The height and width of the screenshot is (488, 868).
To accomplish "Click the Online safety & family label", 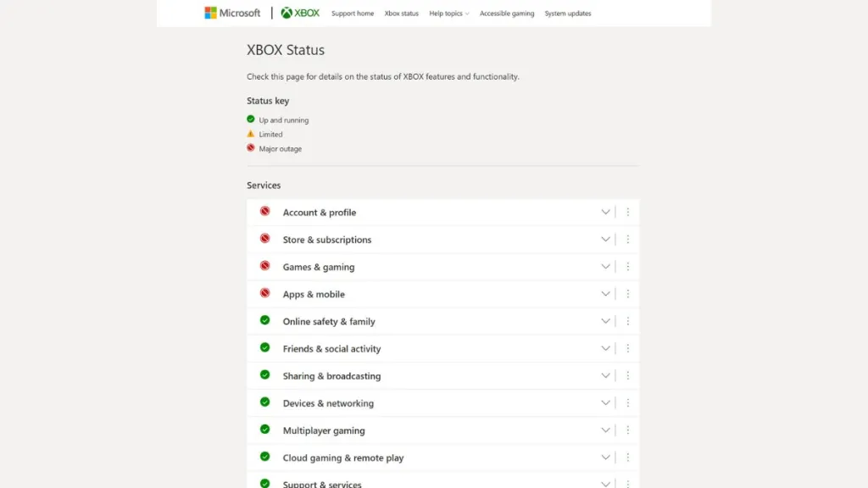I will click(329, 321).
